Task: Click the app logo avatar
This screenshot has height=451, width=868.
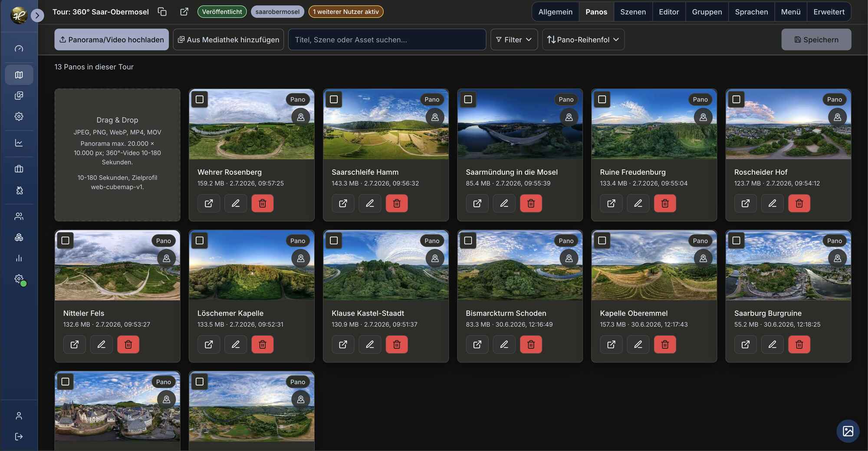Action: click(19, 16)
